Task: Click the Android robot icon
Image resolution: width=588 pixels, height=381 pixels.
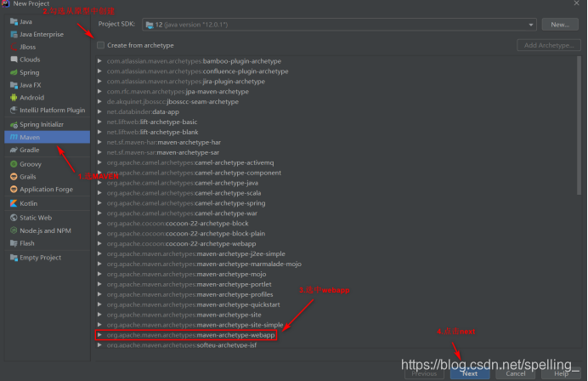Action: [14, 98]
